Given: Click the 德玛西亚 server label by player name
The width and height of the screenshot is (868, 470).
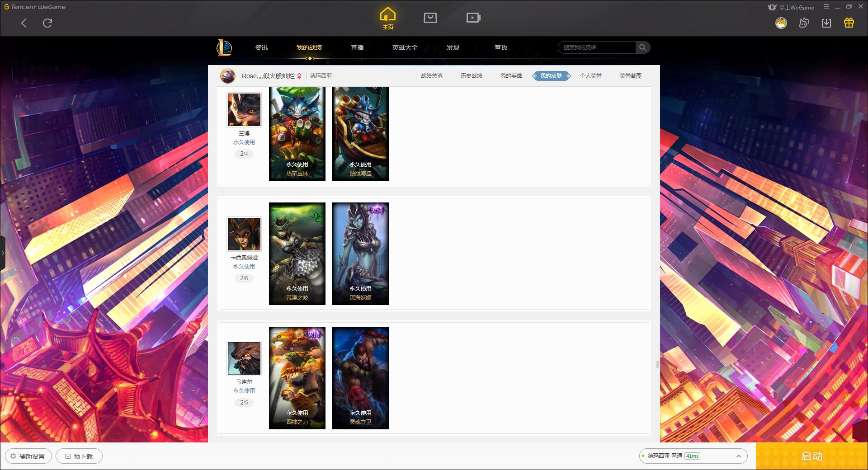Looking at the screenshot, I should (321, 76).
